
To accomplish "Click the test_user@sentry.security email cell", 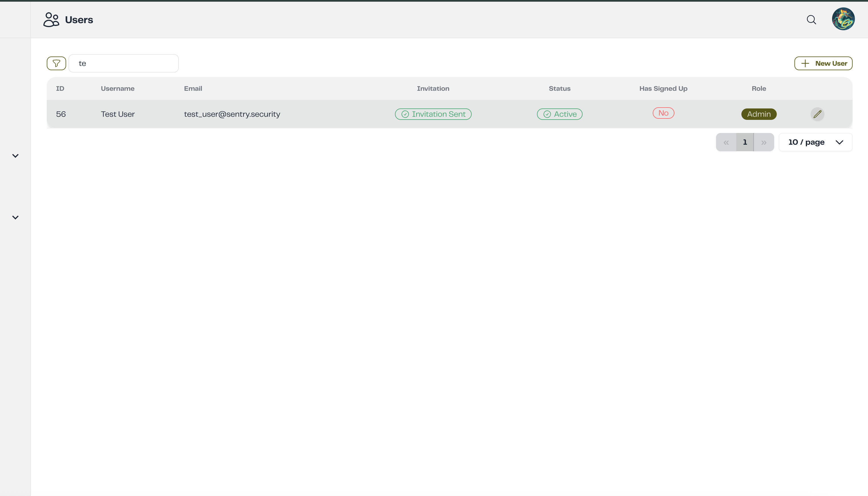I will 232,114.
